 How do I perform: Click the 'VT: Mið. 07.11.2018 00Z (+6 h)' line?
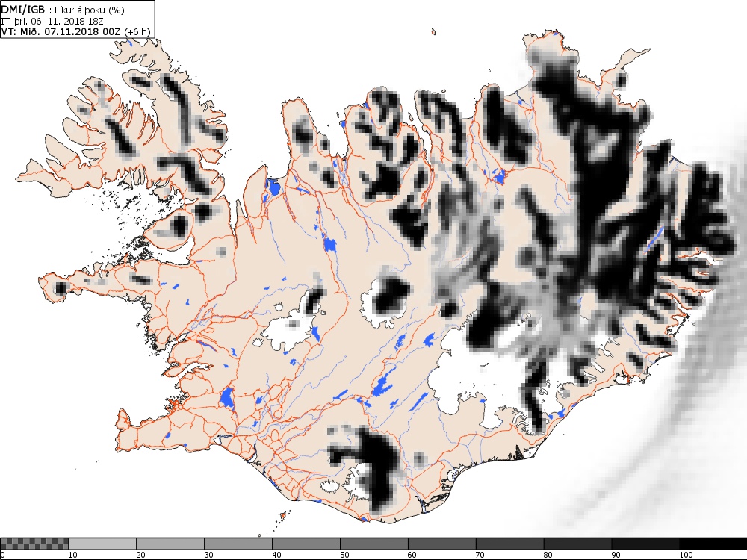pyautogui.click(x=75, y=31)
